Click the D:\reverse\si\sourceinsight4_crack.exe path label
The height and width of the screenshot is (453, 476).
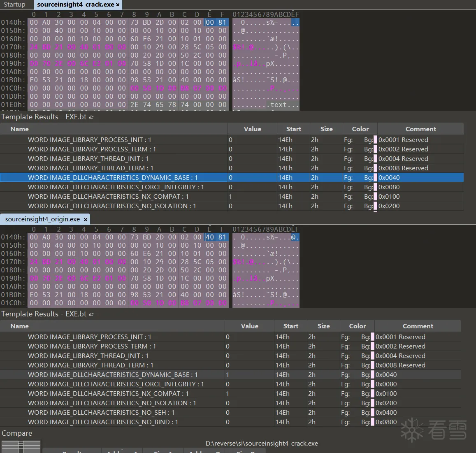pos(262,443)
